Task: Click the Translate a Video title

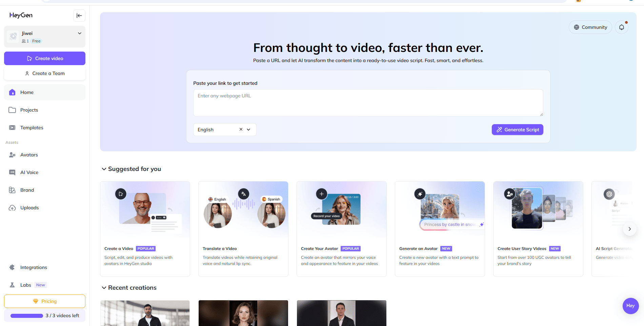Action: click(220, 249)
